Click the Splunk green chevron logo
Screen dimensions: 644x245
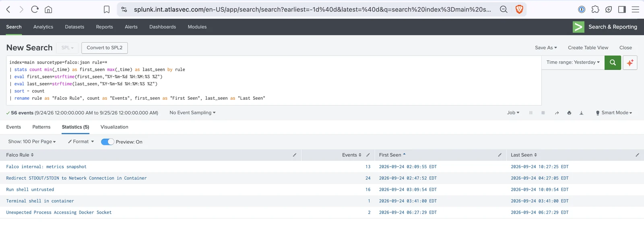pos(578,27)
